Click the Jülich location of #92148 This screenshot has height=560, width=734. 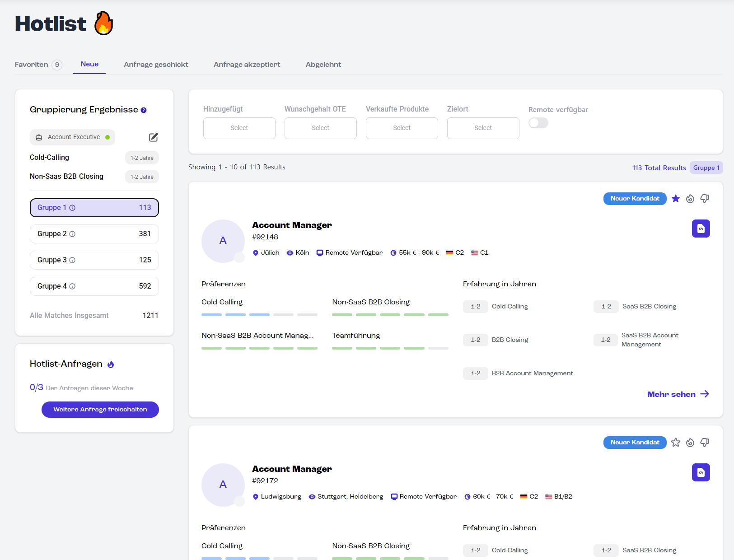(266, 253)
